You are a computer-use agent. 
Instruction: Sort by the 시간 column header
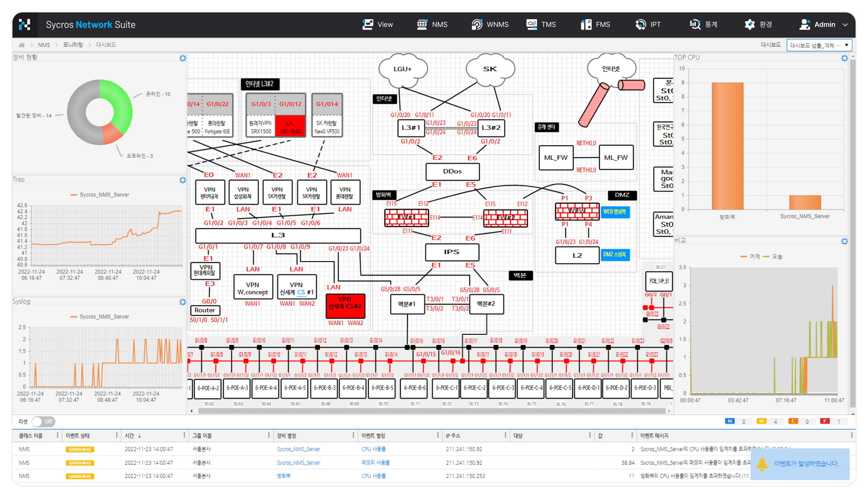click(129, 435)
